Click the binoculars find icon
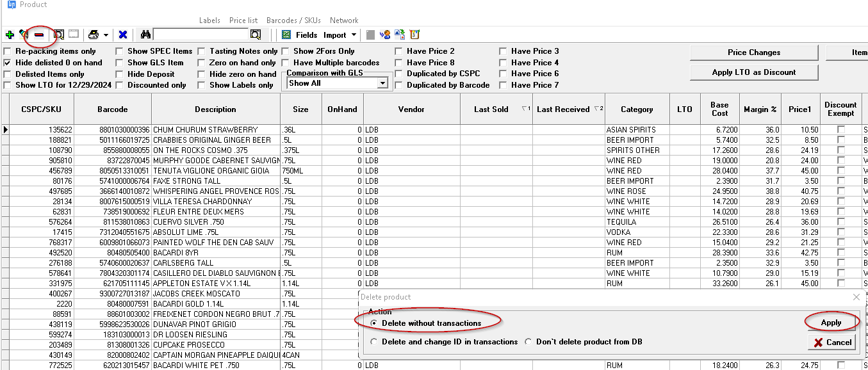 click(x=145, y=35)
